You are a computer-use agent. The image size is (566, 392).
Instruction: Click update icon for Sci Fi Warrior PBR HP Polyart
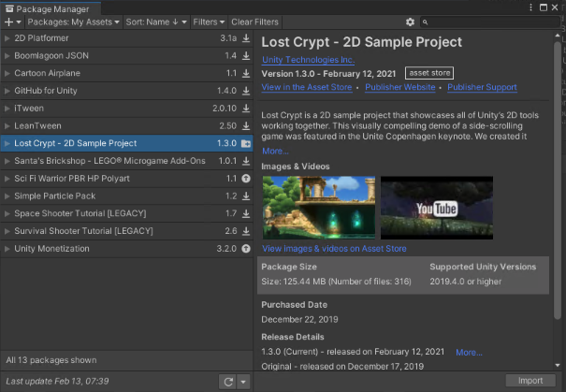(246, 179)
